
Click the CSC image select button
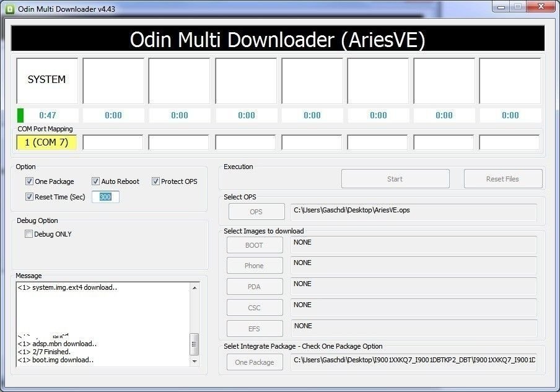[255, 308]
